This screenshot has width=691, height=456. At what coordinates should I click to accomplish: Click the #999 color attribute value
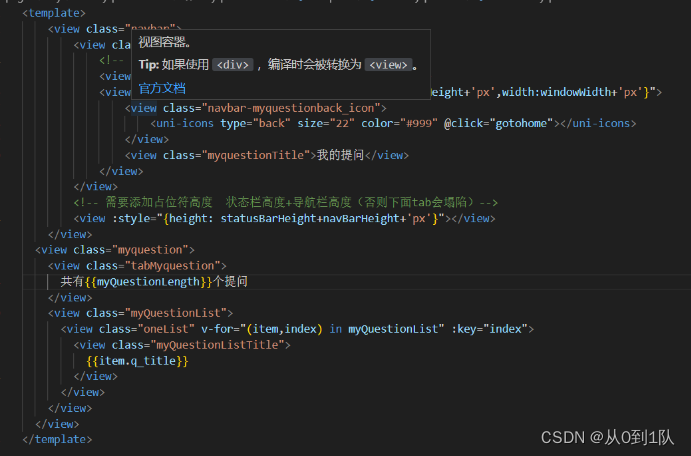click(x=419, y=123)
